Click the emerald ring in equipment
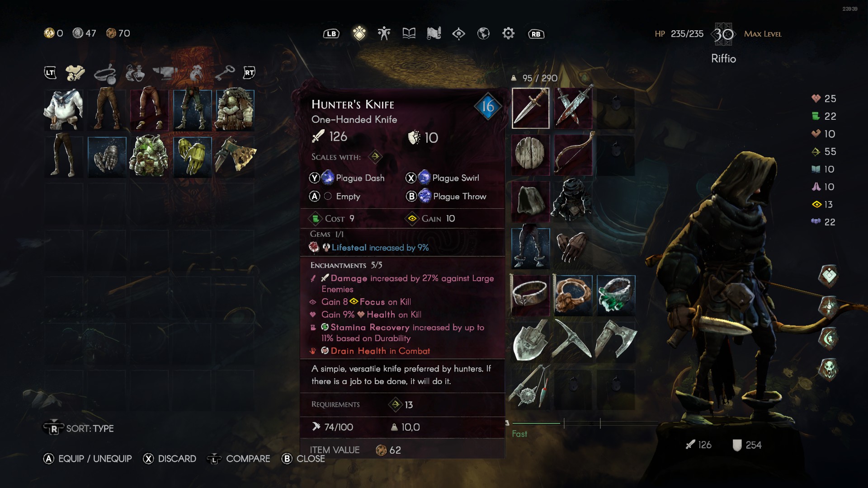Viewport: 868px width, 488px height. pos(616,296)
